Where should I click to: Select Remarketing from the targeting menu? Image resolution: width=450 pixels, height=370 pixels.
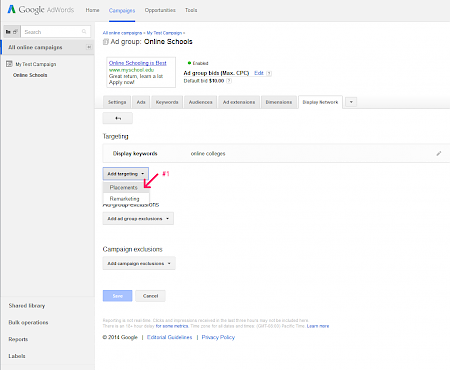click(125, 199)
